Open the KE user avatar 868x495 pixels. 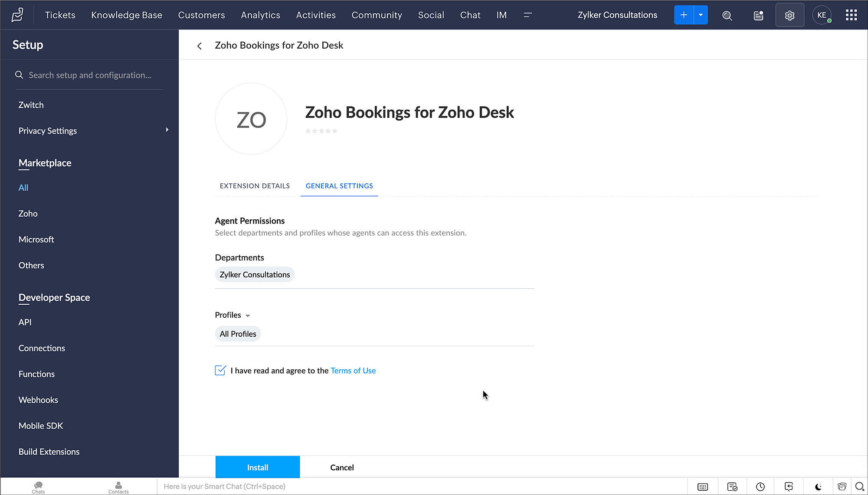822,15
